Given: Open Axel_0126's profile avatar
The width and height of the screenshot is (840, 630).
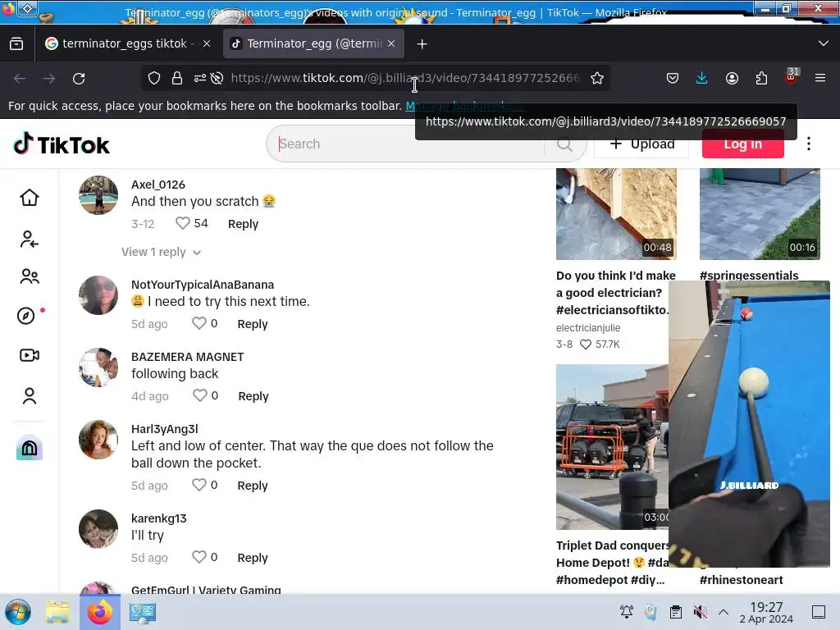Looking at the screenshot, I should click(98, 195).
